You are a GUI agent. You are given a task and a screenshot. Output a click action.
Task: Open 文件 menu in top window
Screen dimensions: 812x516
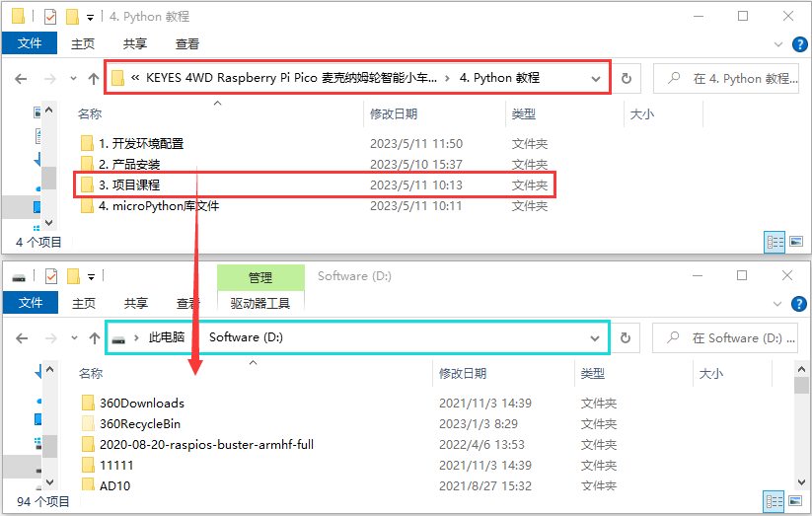(x=30, y=43)
